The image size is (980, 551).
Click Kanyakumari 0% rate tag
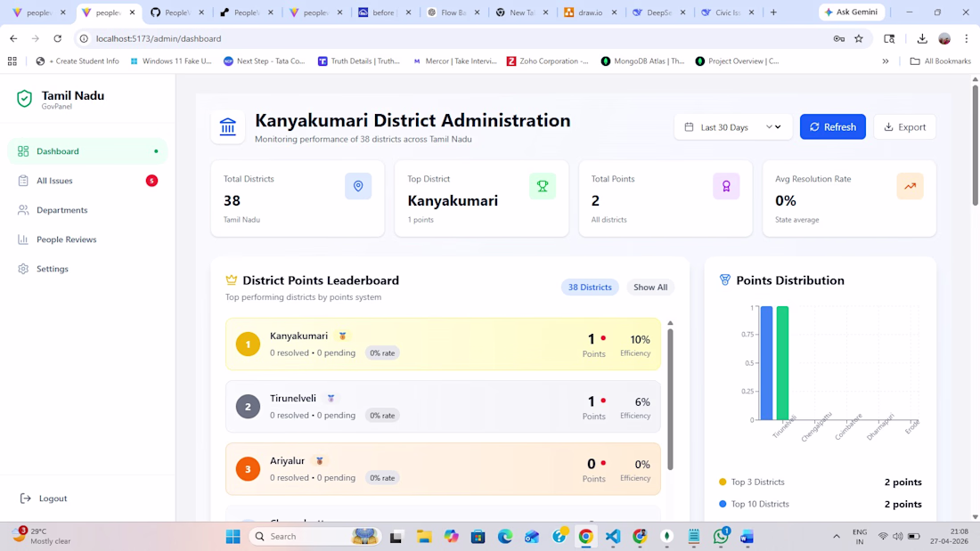(382, 353)
